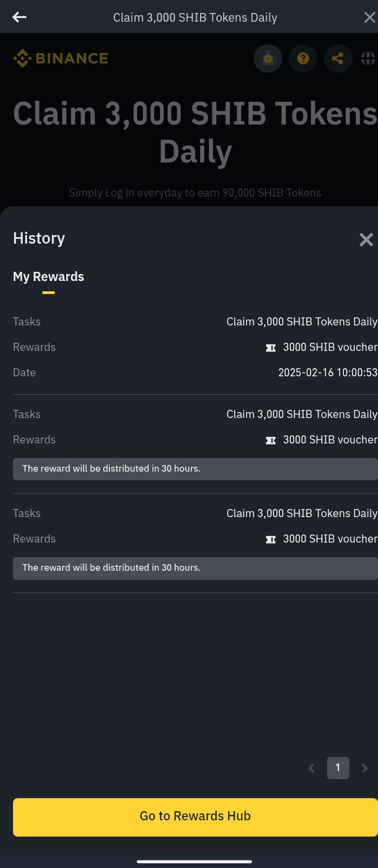Image resolution: width=378 pixels, height=868 pixels.
Task: Tap Go to Rewards Hub button
Action: tap(195, 817)
